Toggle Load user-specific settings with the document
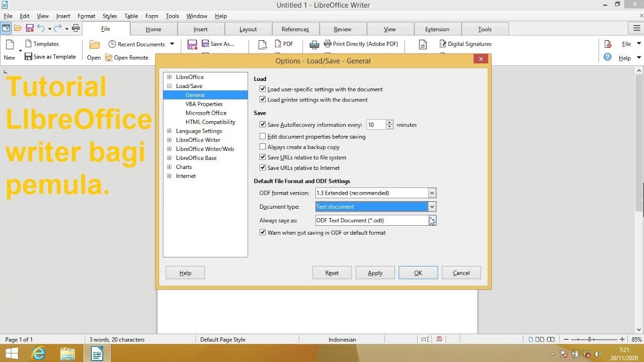Image resolution: width=644 pixels, height=362 pixels. 263,89
